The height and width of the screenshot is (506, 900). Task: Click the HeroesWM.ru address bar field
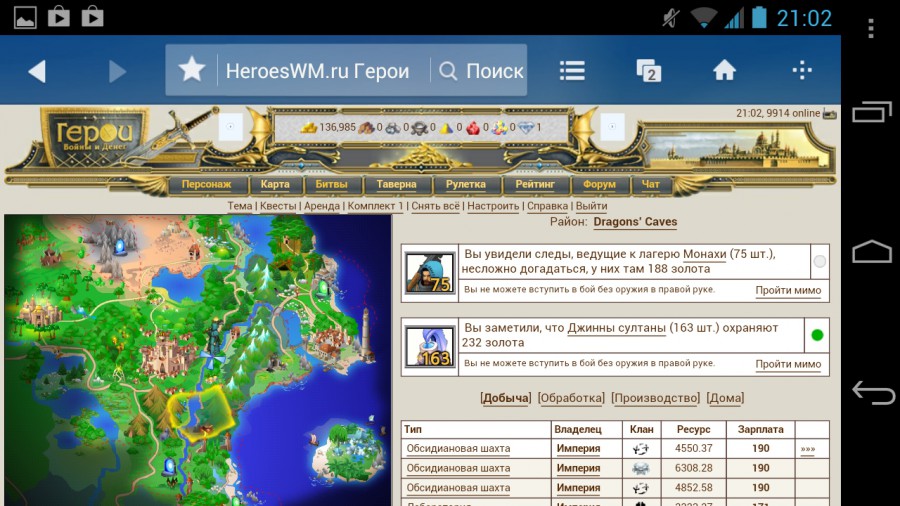pos(317,71)
